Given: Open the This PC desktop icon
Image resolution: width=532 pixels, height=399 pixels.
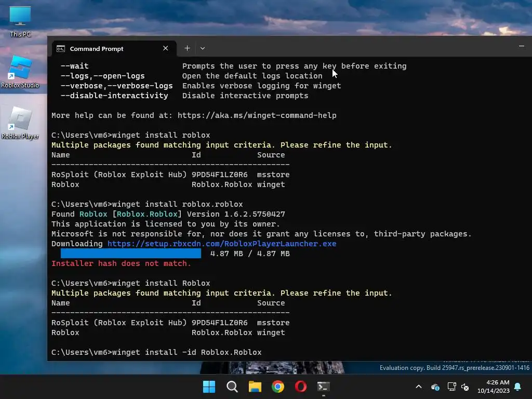Looking at the screenshot, I should (x=20, y=22).
